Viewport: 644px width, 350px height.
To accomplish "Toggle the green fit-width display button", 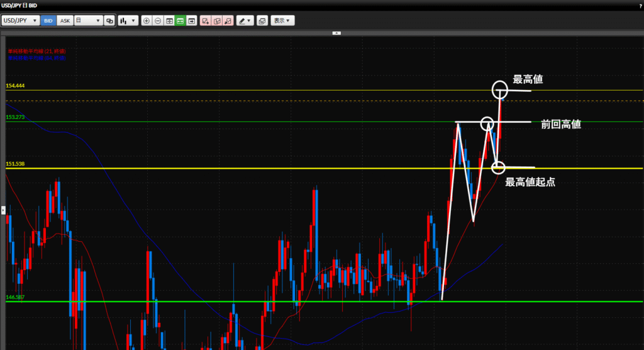I will pyautogui.click(x=180, y=21).
